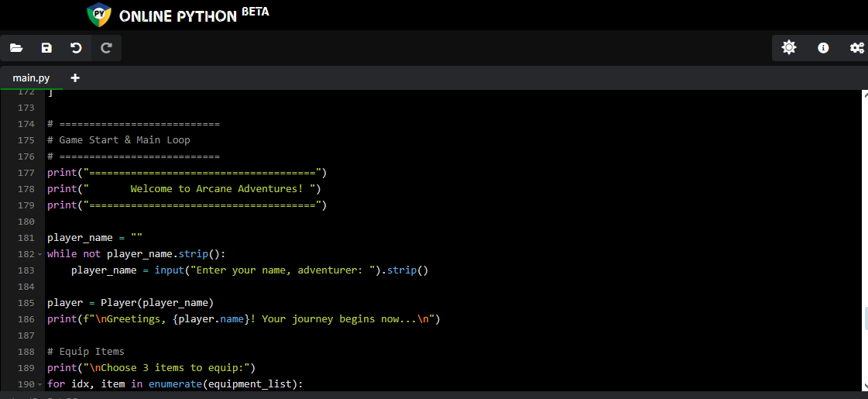Toggle light/dark theme with the sun icon
The height and width of the screenshot is (399, 868).
[x=789, y=48]
